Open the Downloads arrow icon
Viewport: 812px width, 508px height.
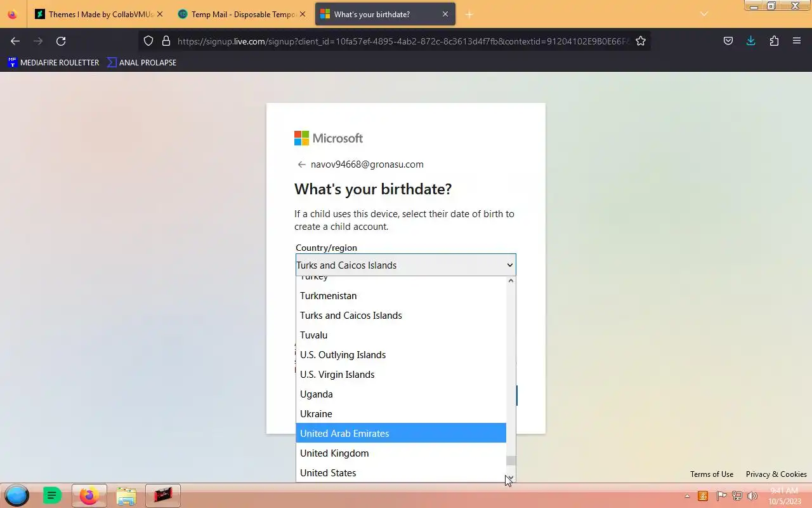(x=751, y=41)
